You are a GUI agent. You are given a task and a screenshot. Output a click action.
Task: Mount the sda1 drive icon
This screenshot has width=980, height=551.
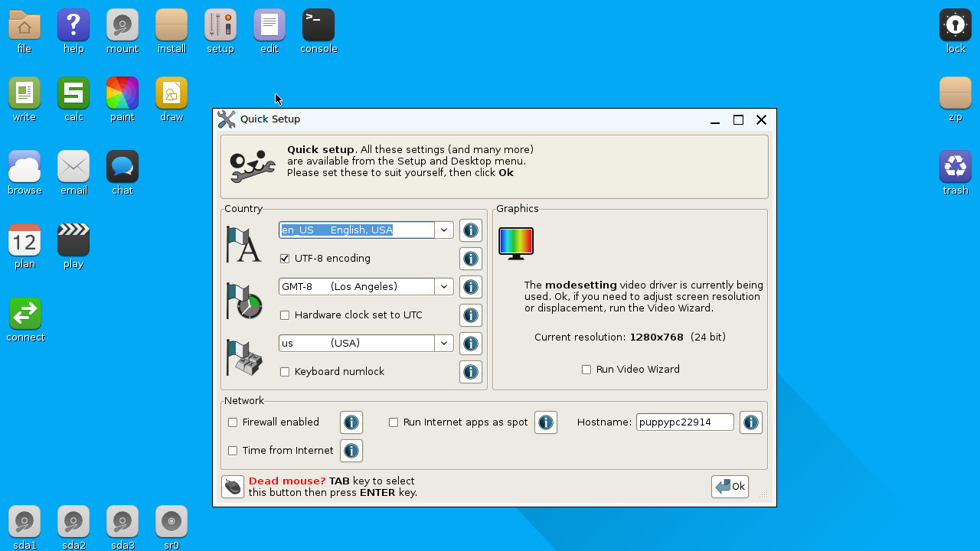[24, 521]
